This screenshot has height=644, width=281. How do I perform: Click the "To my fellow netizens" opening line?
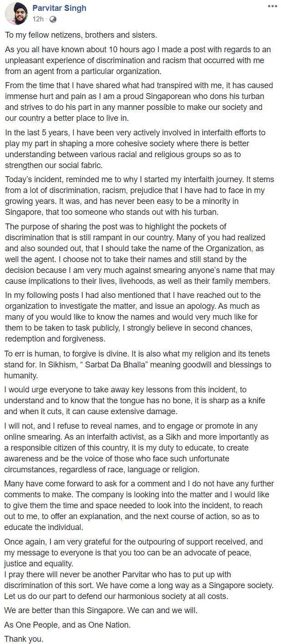click(81, 35)
